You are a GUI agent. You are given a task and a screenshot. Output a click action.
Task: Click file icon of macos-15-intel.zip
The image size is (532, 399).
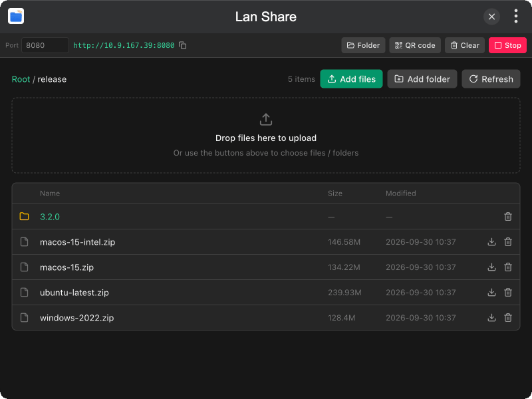[x=24, y=241]
